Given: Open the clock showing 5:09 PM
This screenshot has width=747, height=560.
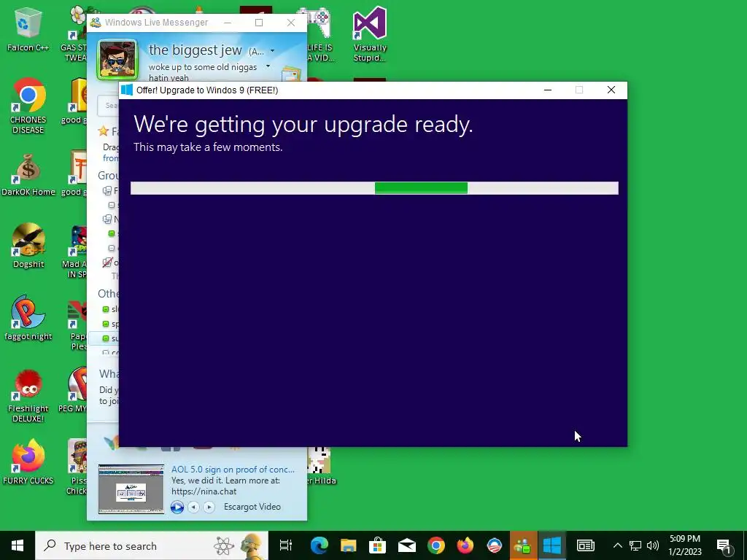Looking at the screenshot, I should (x=685, y=545).
